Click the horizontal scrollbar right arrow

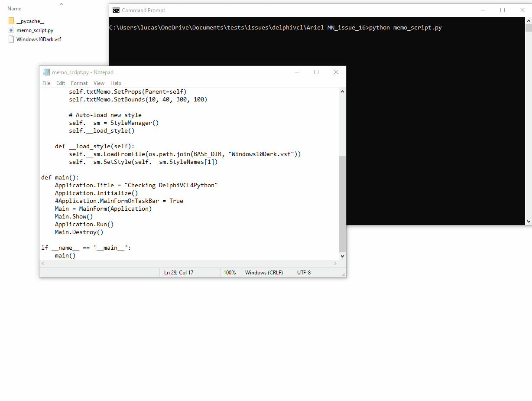335,263
